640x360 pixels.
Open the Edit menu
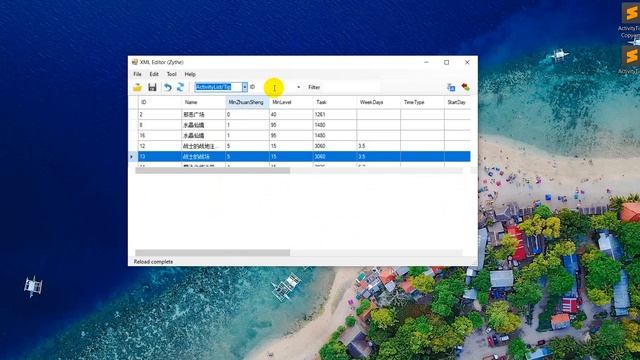pos(154,74)
